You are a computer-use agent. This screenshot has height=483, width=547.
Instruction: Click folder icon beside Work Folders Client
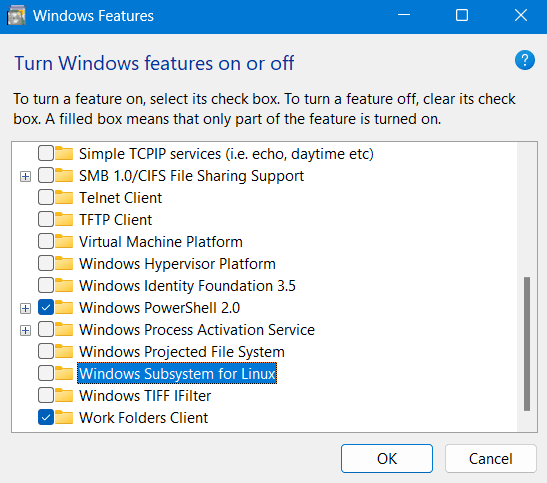(64, 417)
